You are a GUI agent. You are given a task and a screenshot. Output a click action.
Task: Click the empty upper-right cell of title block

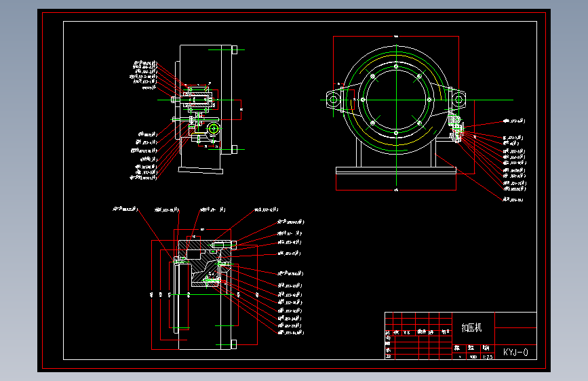515,320
